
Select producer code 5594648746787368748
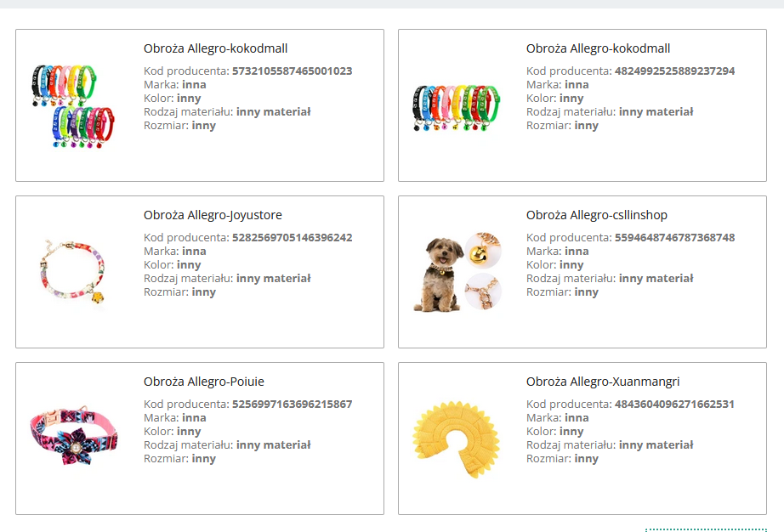(x=674, y=237)
